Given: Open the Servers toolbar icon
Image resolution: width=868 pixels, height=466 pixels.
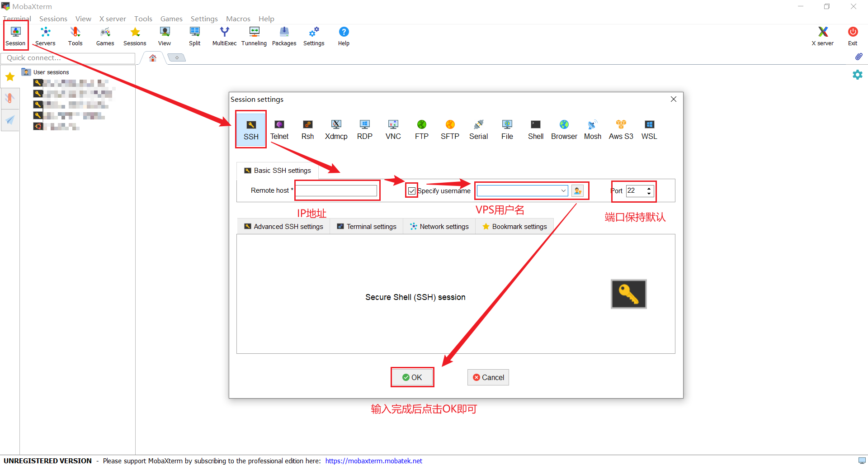Looking at the screenshot, I should (45, 36).
